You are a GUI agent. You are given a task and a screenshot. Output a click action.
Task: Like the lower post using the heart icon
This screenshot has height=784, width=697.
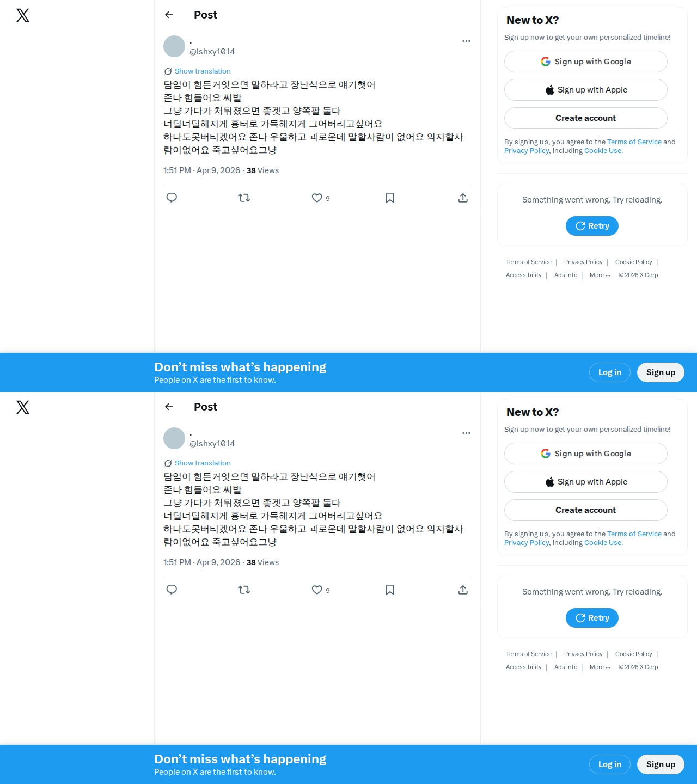point(317,590)
